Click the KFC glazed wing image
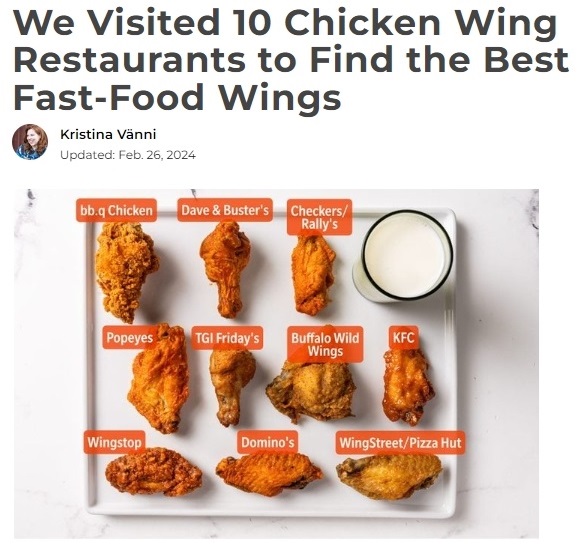 407,386
